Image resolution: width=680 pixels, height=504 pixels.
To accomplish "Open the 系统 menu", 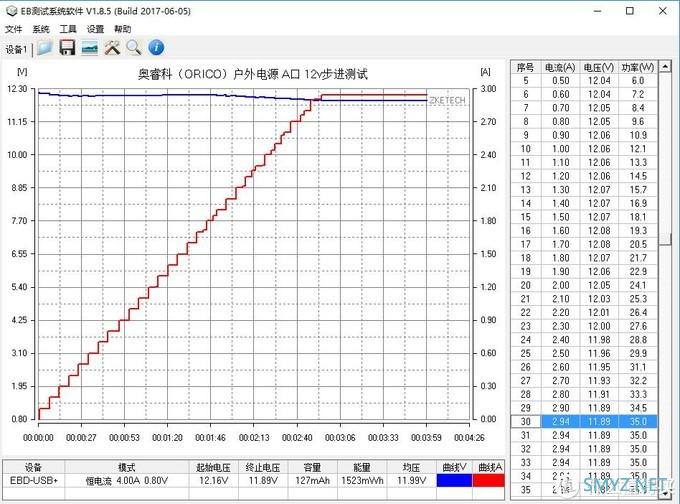I will pos(41,29).
